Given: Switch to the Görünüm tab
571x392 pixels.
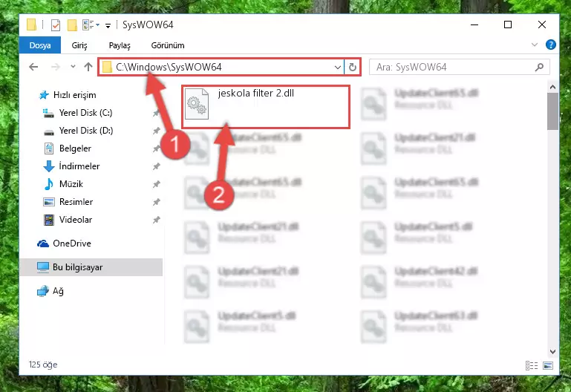Looking at the screenshot, I should click(x=168, y=45).
